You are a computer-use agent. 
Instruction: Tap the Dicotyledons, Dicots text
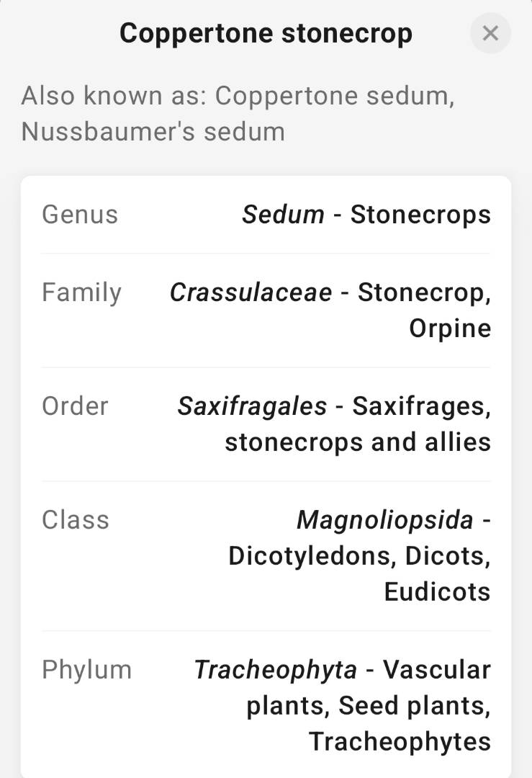(x=359, y=556)
